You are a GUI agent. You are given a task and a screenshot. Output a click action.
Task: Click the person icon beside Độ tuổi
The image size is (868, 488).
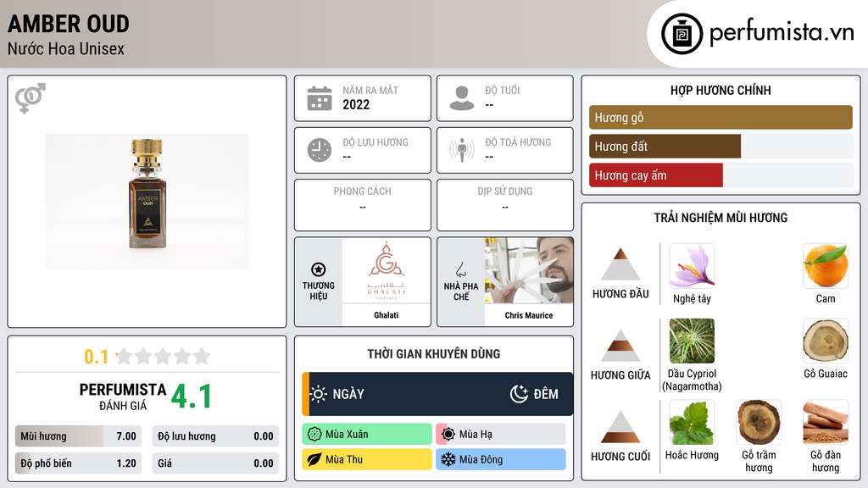coord(462,98)
